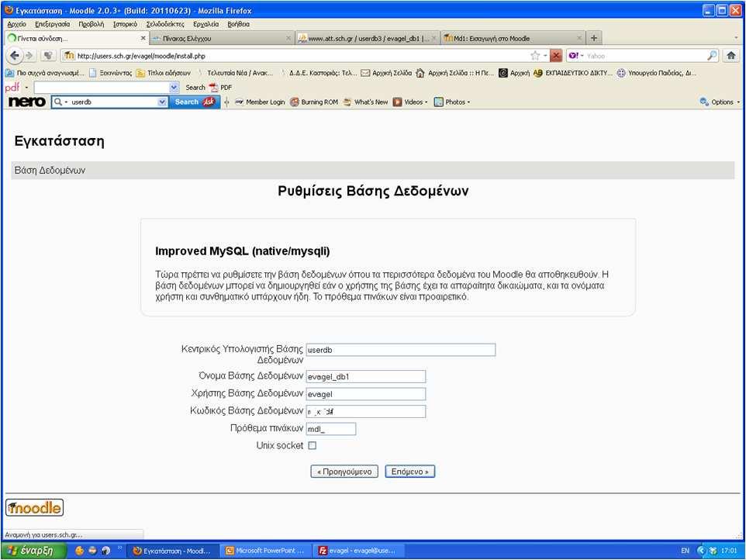Open the Options dropdown in Nero toolbar

coord(720,102)
